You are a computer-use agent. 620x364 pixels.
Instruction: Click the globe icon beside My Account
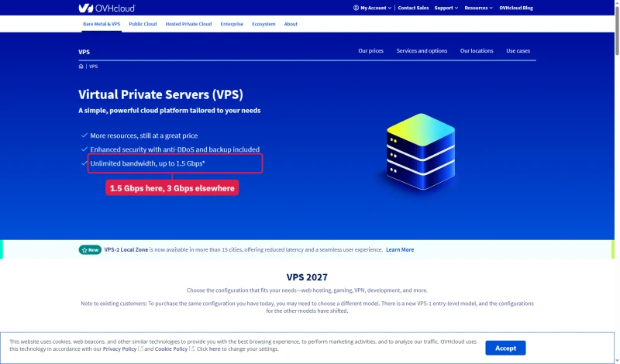(x=356, y=8)
